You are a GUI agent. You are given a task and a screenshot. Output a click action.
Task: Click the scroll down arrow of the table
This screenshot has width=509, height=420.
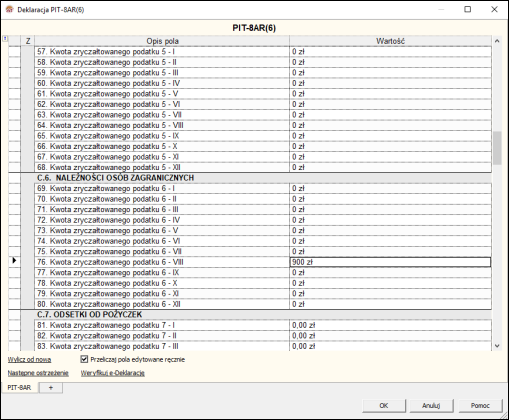[497, 346]
